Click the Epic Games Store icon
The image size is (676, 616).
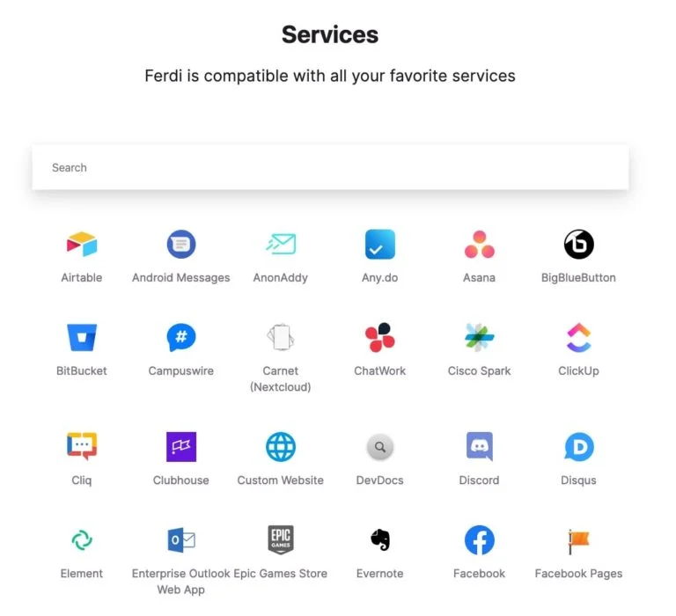[x=281, y=539]
